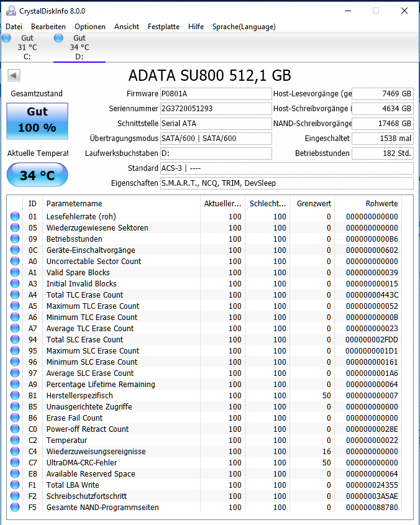Click status icon for Lesefehlerrate (roh)

[x=15, y=216]
